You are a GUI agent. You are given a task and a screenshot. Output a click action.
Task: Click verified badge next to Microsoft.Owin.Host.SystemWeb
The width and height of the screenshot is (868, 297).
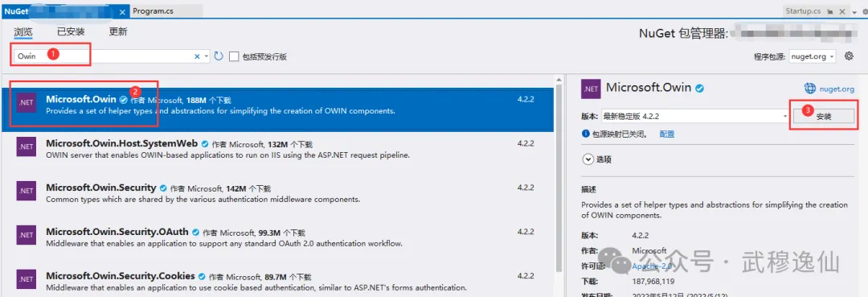(205, 144)
